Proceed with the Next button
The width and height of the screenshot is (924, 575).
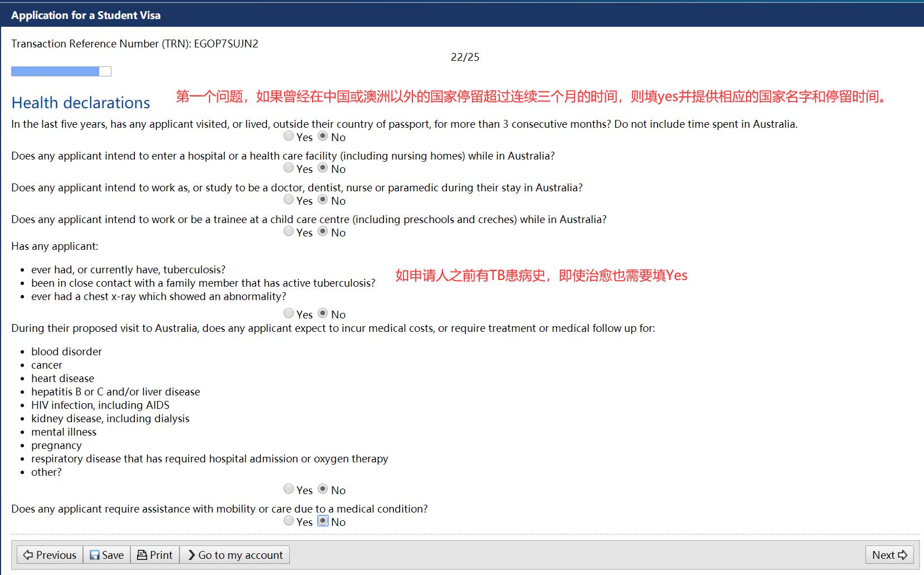pos(889,555)
